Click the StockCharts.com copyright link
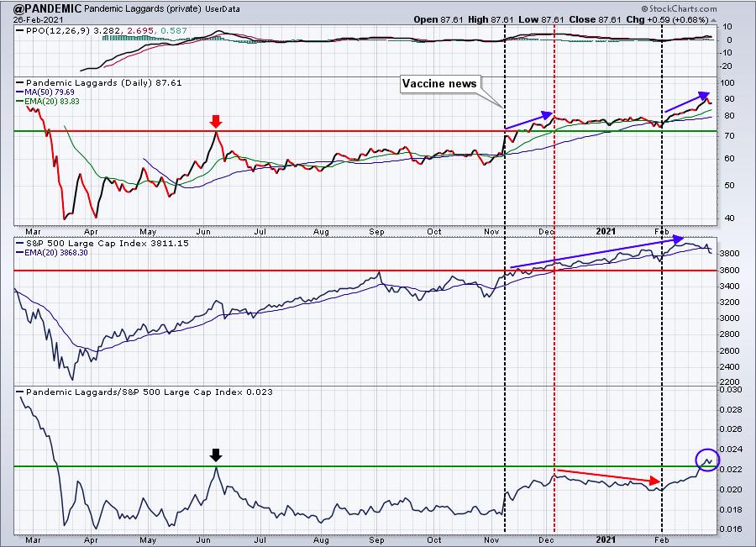 [679, 8]
